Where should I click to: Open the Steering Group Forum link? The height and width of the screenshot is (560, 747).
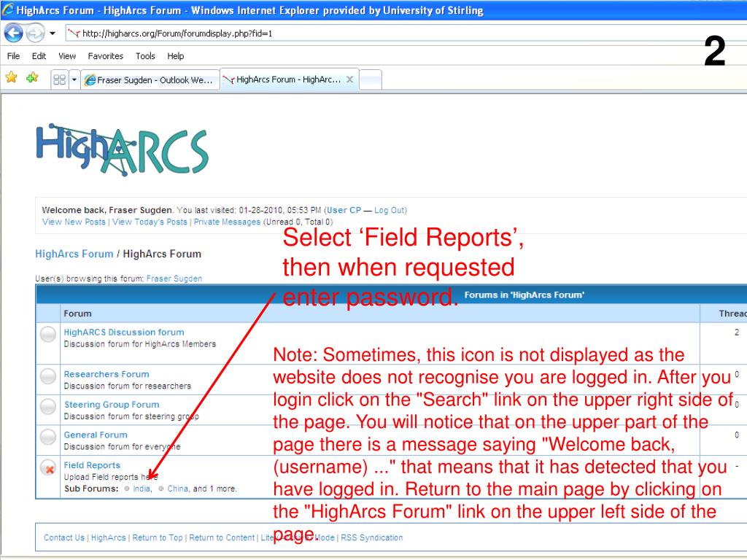pos(112,405)
